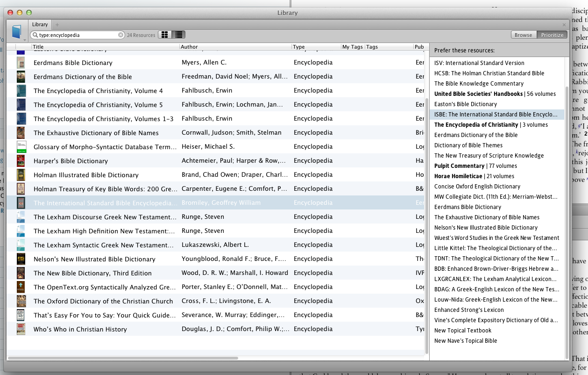
Task: Click the Prioritize button
Action: (x=552, y=35)
